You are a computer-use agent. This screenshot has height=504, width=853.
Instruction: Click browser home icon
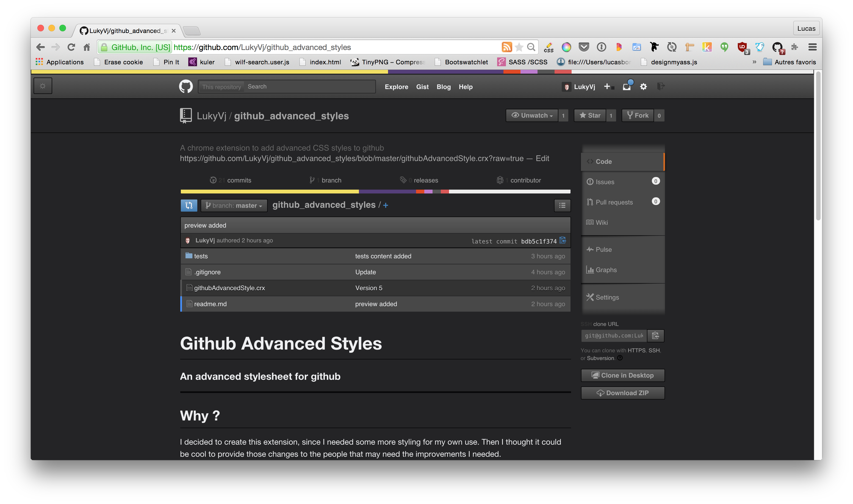[87, 47]
